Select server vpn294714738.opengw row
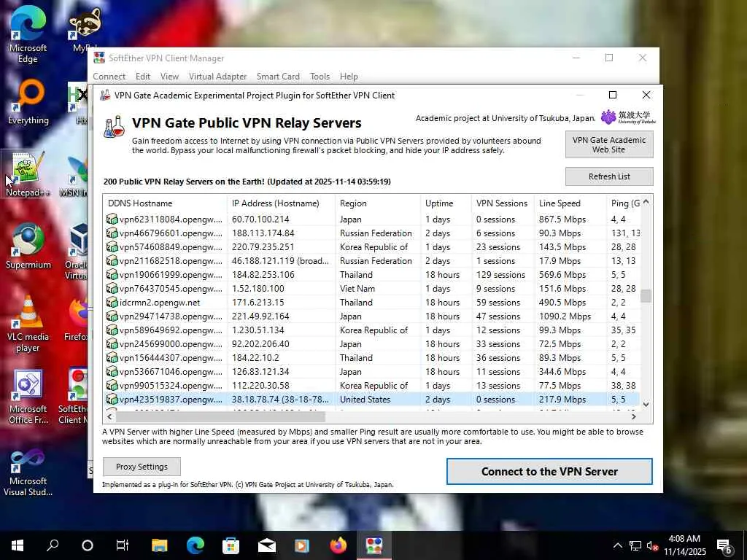This screenshot has height=560, width=747. (x=371, y=316)
